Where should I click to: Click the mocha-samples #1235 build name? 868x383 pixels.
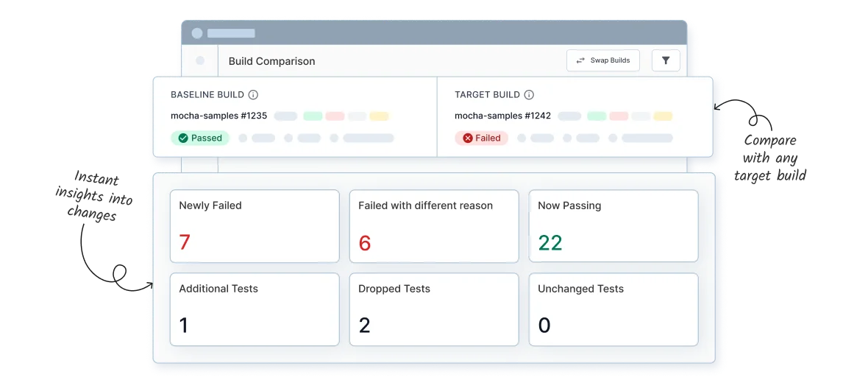coord(218,116)
